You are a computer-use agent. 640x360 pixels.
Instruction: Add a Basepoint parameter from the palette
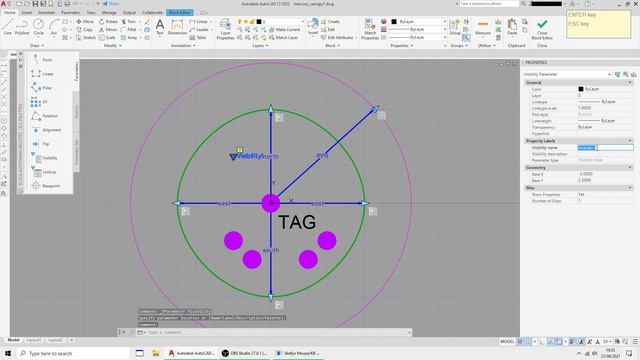(46, 186)
